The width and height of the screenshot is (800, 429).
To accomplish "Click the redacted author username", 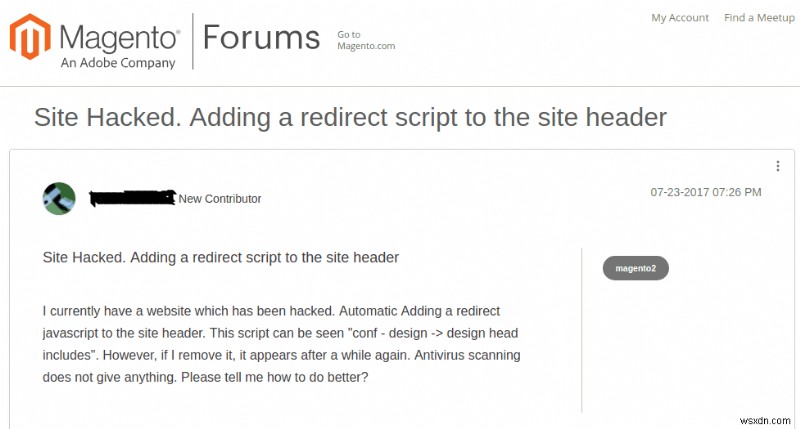I will [x=132, y=198].
